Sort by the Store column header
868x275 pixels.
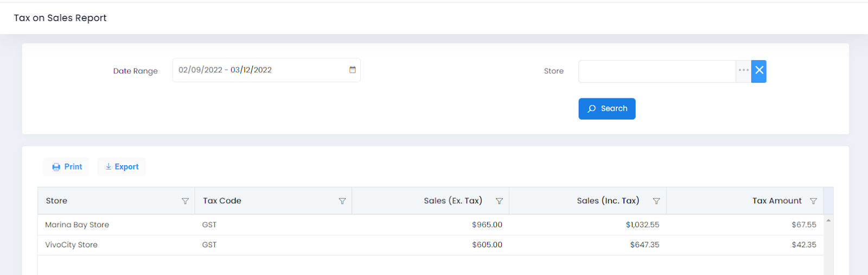coord(57,201)
